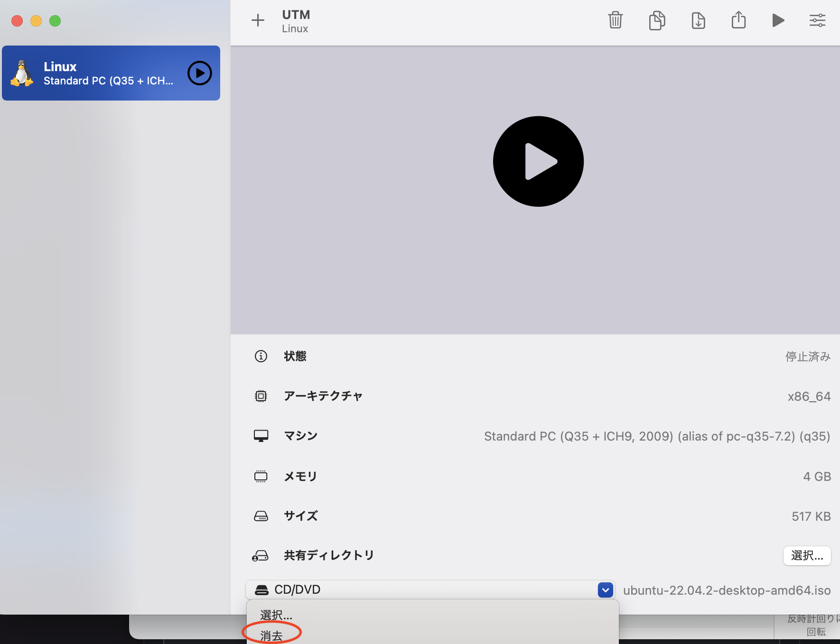Open the CD/DVD image dropdown
This screenshot has height=644, width=840.
427,589
